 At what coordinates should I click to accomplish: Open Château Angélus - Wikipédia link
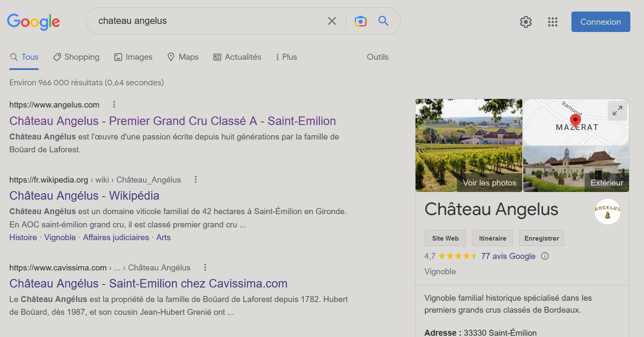click(84, 196)
